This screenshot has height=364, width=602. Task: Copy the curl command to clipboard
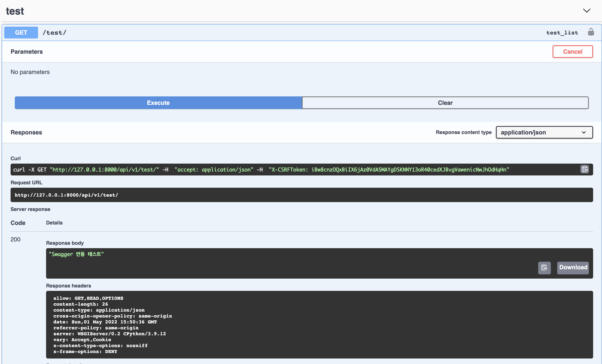click(584, 169)
